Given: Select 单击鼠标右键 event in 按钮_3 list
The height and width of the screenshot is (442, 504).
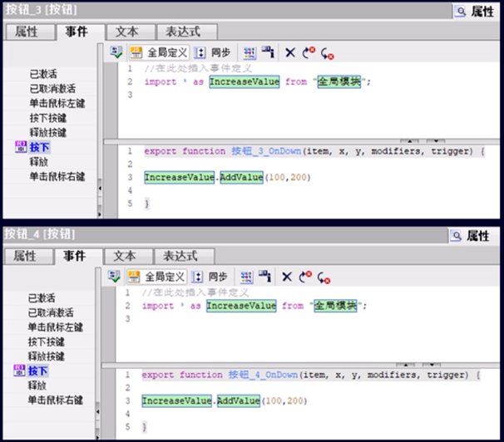Looking at the screenshot, I should click(x=57, y=176).
